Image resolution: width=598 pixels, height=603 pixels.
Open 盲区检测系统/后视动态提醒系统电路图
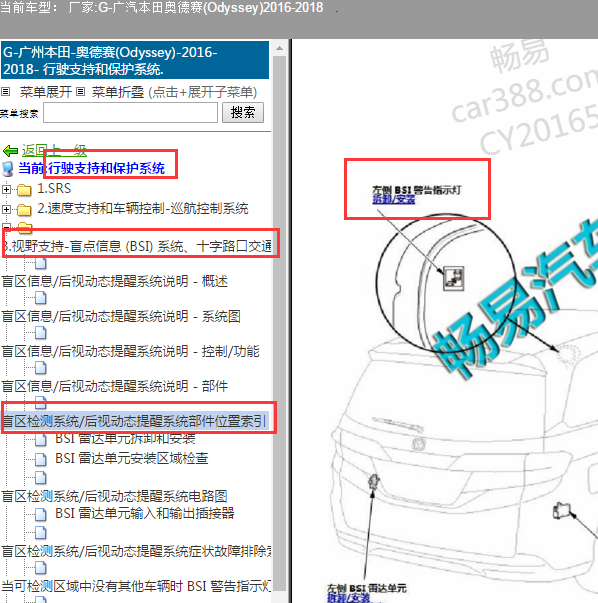114,496
